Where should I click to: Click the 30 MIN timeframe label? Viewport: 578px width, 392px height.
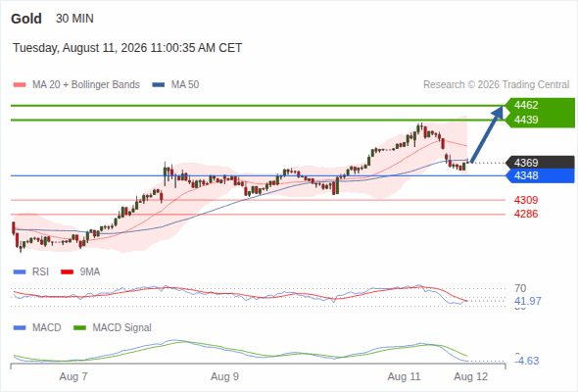74,19
